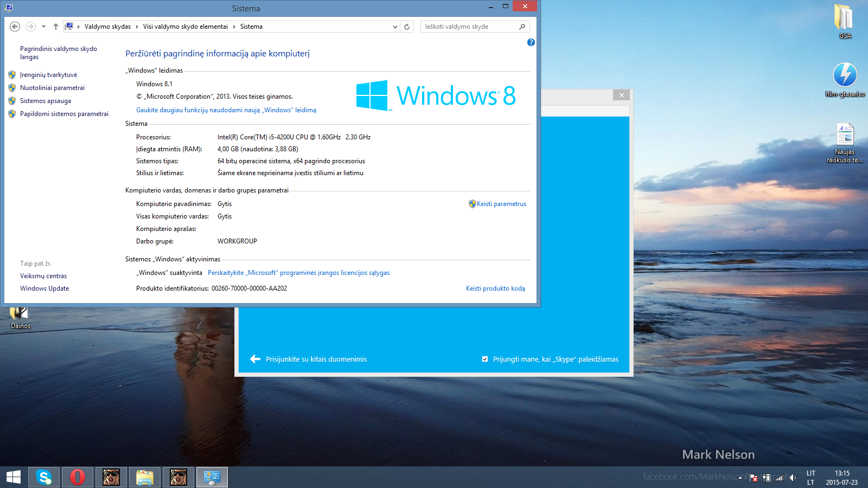
Task: Click processor value 'Intel(R) Core(TM) i5-4200U'
Action: click(x=294, y=137)
